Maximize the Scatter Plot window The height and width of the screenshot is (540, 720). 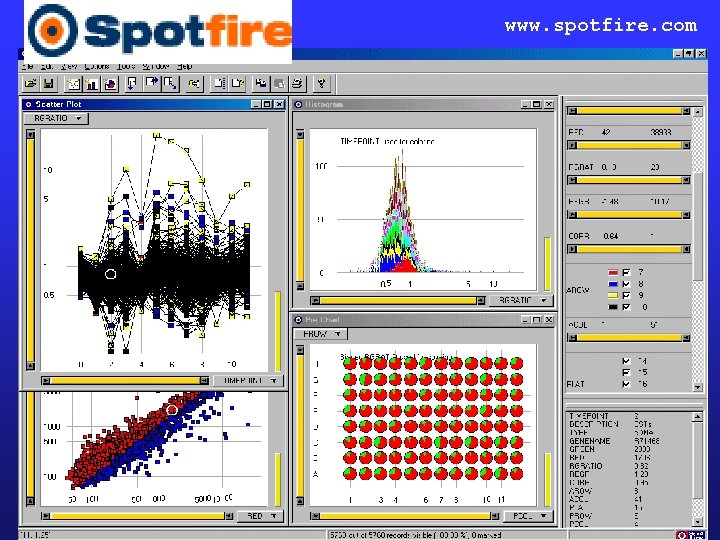click(x=267, y=104)
